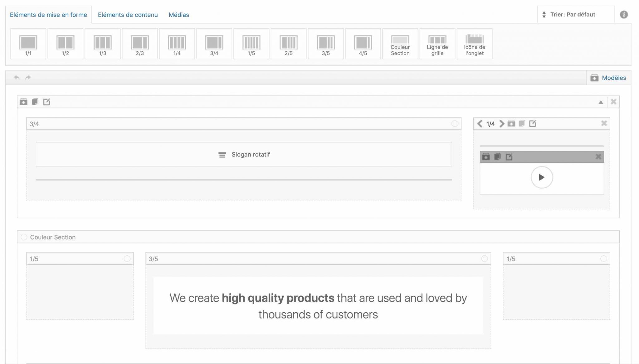Select the radio button on the 3/4 column
Image resolution: width=639 pixels, height=364 pixels.
tap(456, 123)
